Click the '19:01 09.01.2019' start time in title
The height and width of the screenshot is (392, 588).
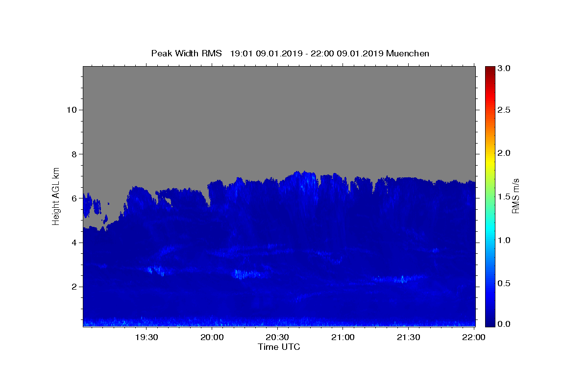coord(266,53)
